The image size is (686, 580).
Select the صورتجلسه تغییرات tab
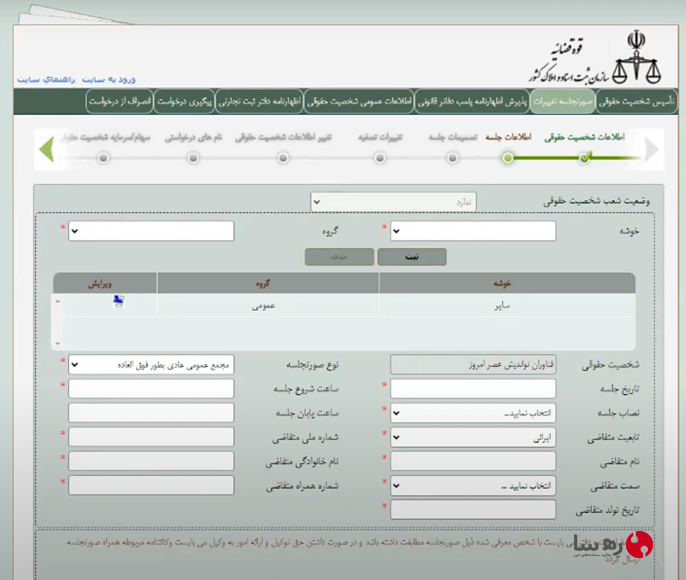point(563,101)
